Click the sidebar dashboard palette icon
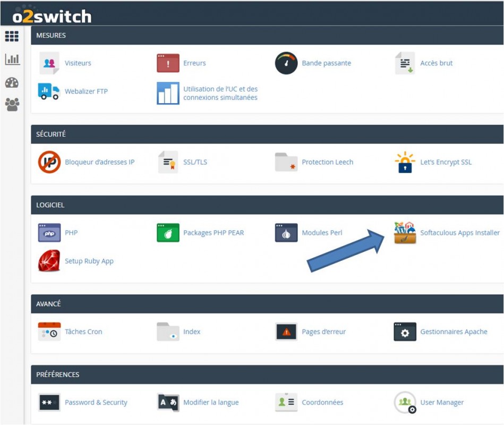 (x=12, y=83)
